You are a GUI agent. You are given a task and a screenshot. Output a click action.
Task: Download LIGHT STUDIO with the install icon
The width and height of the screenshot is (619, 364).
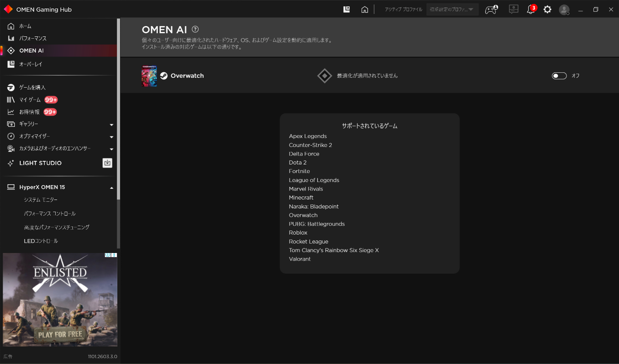[107, 163]
